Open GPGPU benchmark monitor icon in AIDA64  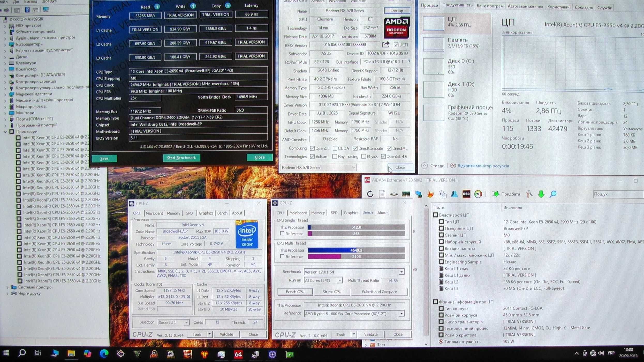418,194
